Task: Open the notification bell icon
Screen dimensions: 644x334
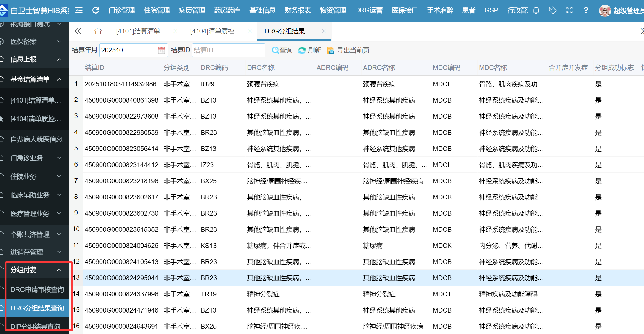Action: point(536,10)
